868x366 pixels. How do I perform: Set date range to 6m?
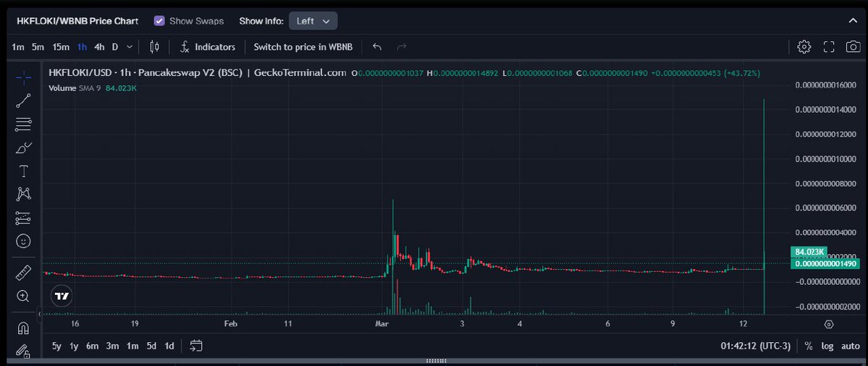click(92, 346)
